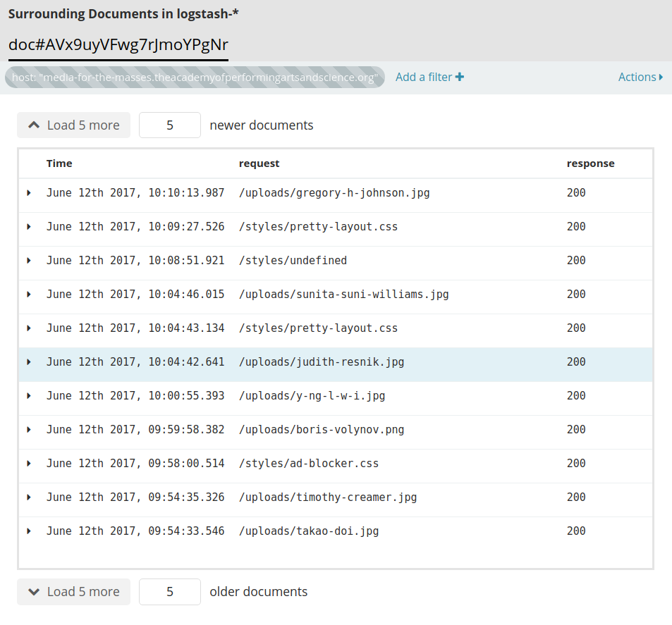Expand the ad-blocker.css document row
The width and height of the screenshot is (672, 625).
coord(29,464)
